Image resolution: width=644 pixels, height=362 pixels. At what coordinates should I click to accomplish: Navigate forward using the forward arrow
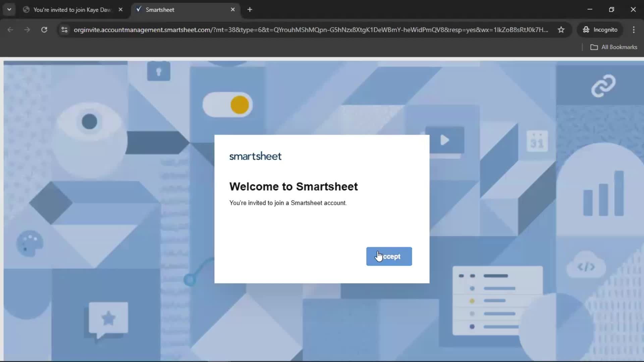point(27,30)
